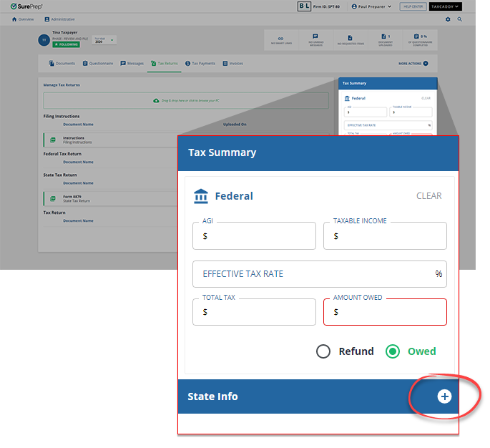The image size is (490, 448).
Task: Click the search magnifier icon
Action: tap(459, 19)
